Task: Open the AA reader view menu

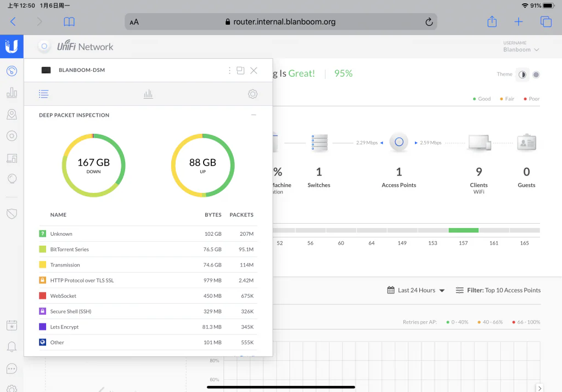Action: (134, 22)
